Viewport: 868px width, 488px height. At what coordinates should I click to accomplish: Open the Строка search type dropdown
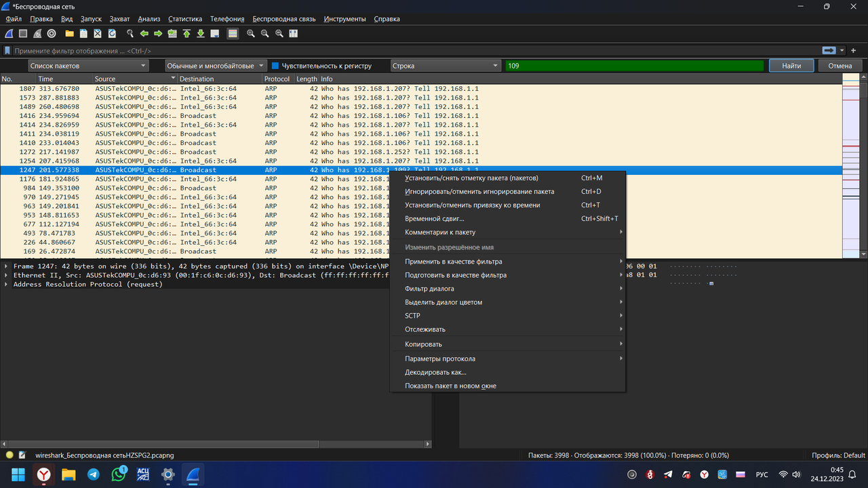coord(446,66)
